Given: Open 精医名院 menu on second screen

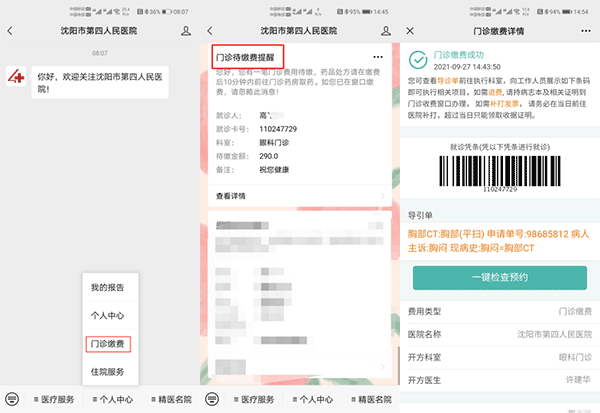Looking at the screenshot, I should (x=371, y=400).
